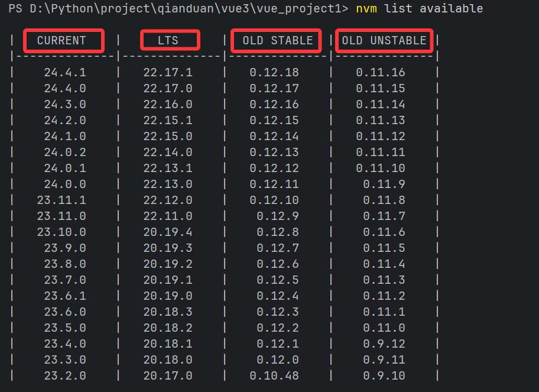
Task: Select version 23.9.0
Action: pyautogui.click(x=65, y=248)
